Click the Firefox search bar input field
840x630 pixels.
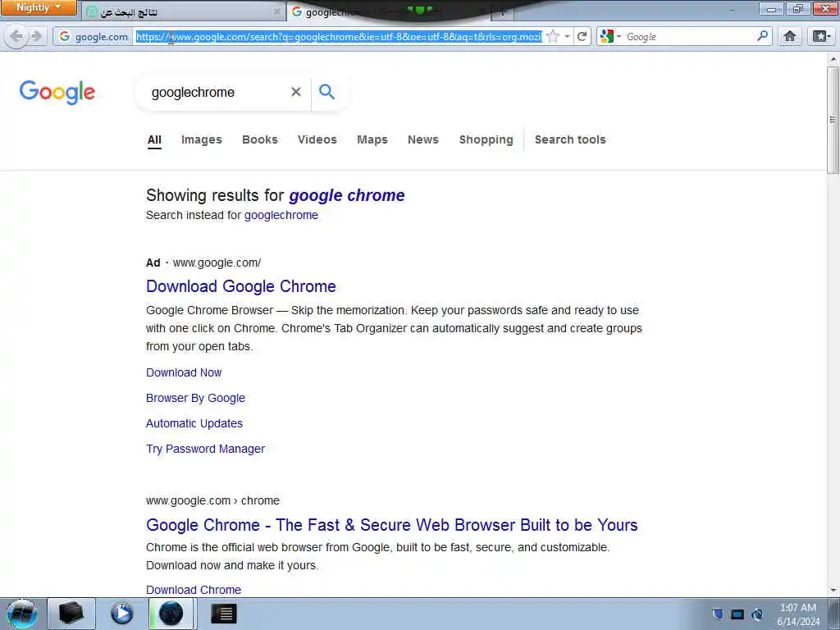coord(689,36)
